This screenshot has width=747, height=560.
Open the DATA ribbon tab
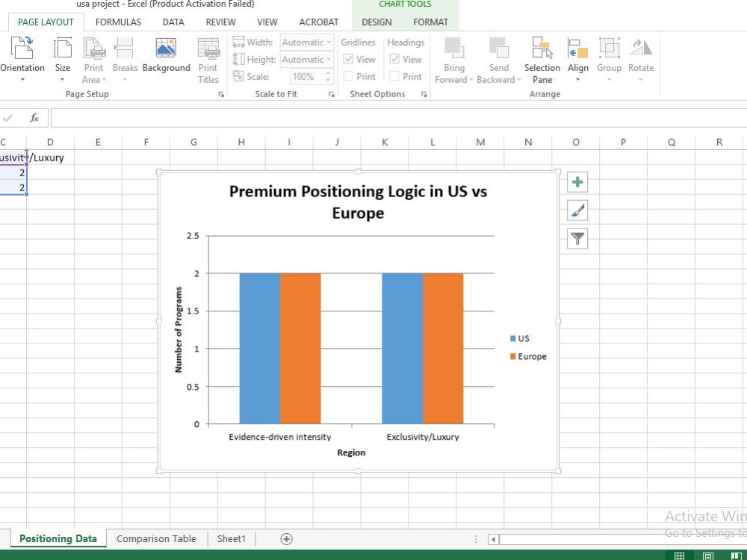[x=173, y=22]
